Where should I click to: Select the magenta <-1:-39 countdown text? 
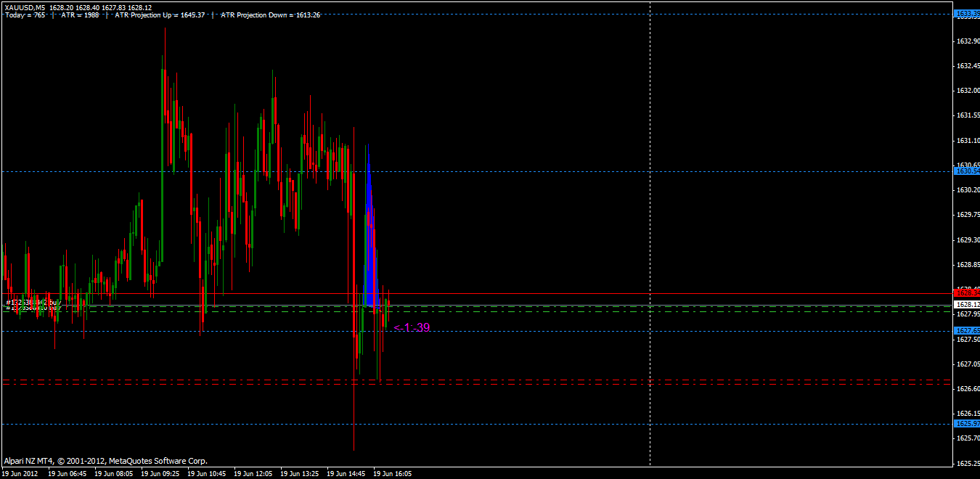point(412,327)
